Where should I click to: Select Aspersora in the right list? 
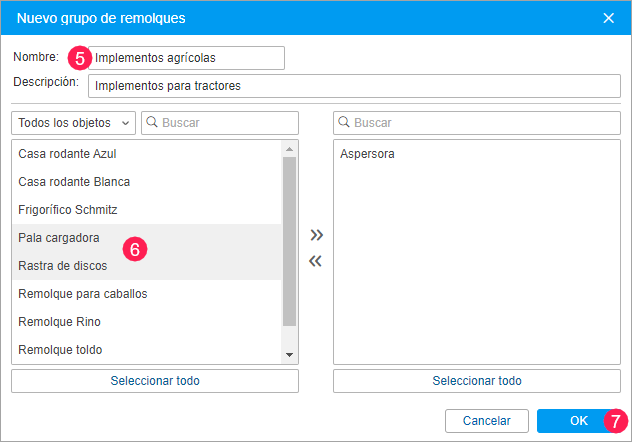(x=367, y=155)
